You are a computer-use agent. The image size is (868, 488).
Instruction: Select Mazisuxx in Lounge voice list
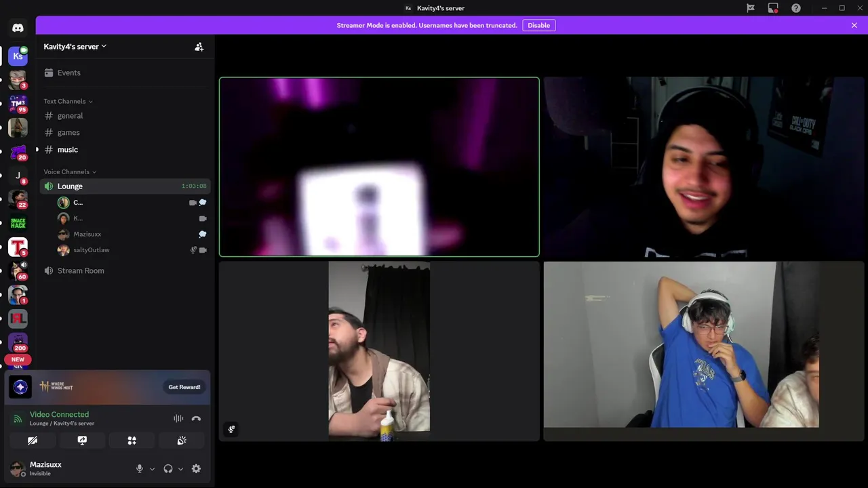click(x=132, y=234)
